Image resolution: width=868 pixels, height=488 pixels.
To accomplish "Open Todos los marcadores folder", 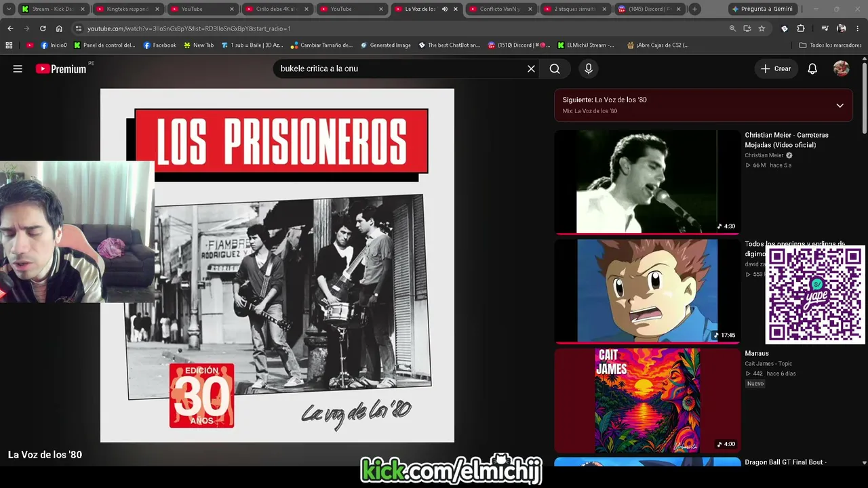I will (831, 45).
